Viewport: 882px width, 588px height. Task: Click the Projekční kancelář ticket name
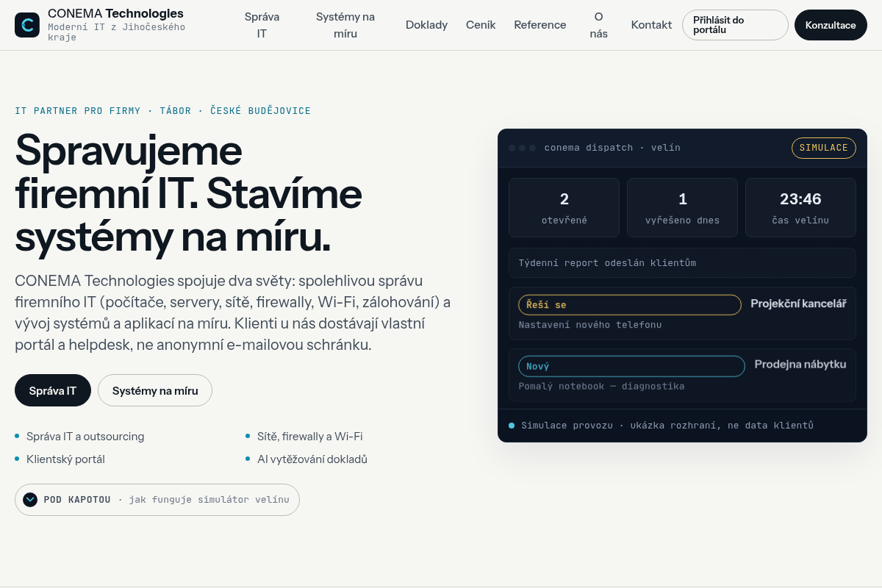(x=798, y=304)
